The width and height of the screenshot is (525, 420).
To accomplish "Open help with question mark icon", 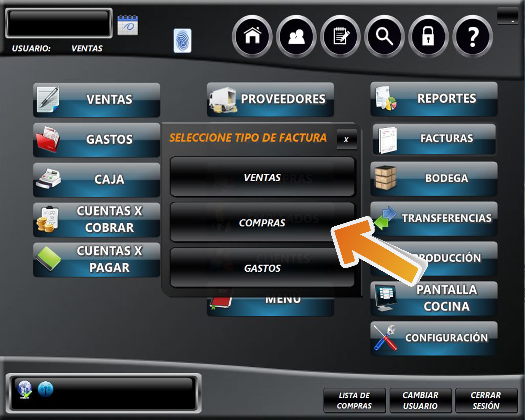I will [473, 37].
